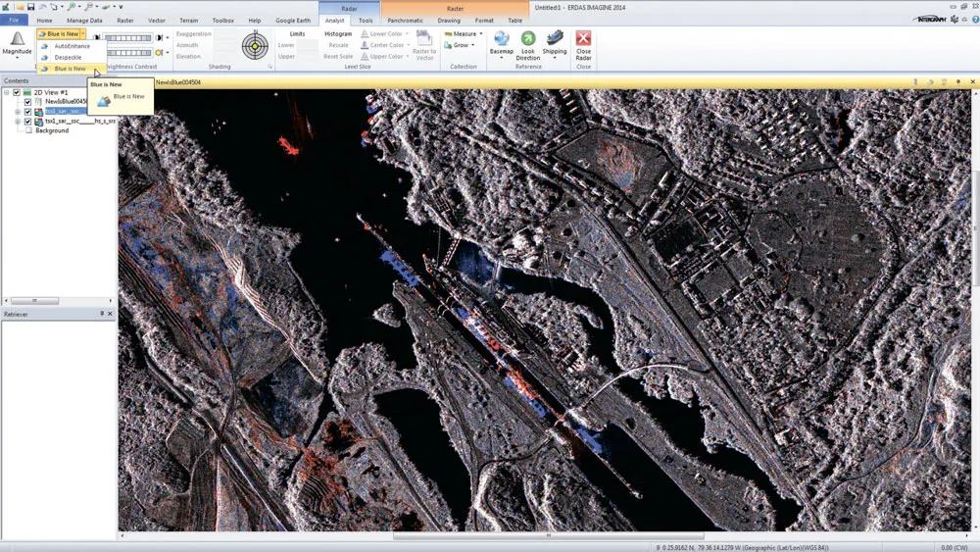Select Despeckle from the dropdown list
This screenshot has width=980, height=552.
pyautogui.click(x=68, y=58)
